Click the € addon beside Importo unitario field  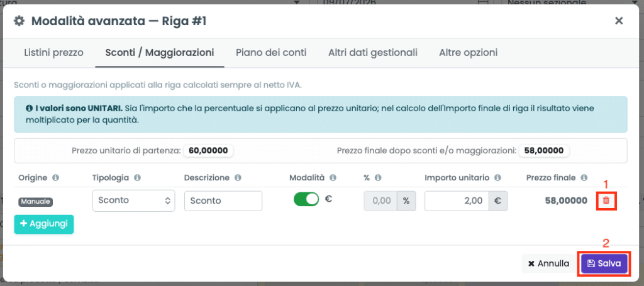coord(498,201)
